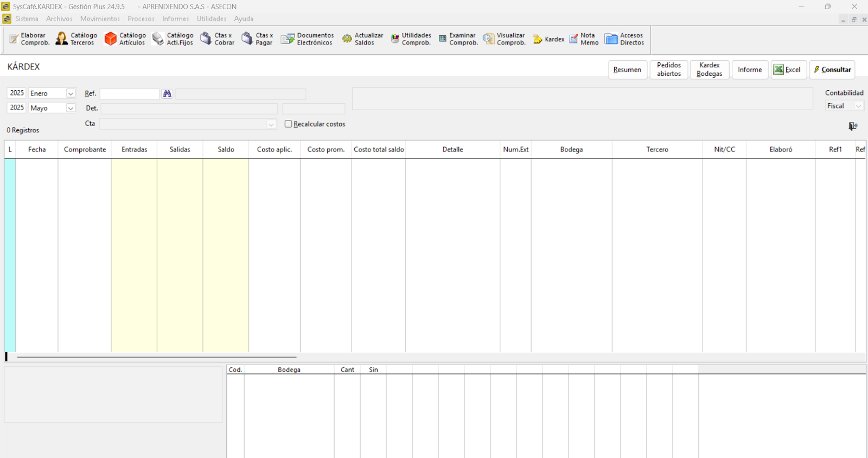868x458 pixels.
Task: Open Accesos Directos from the toolbar
Action: click(x=624, y=39)
